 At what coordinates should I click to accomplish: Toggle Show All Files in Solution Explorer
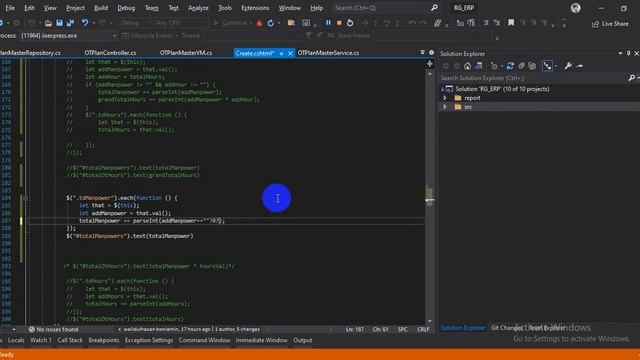pos(532,66)
